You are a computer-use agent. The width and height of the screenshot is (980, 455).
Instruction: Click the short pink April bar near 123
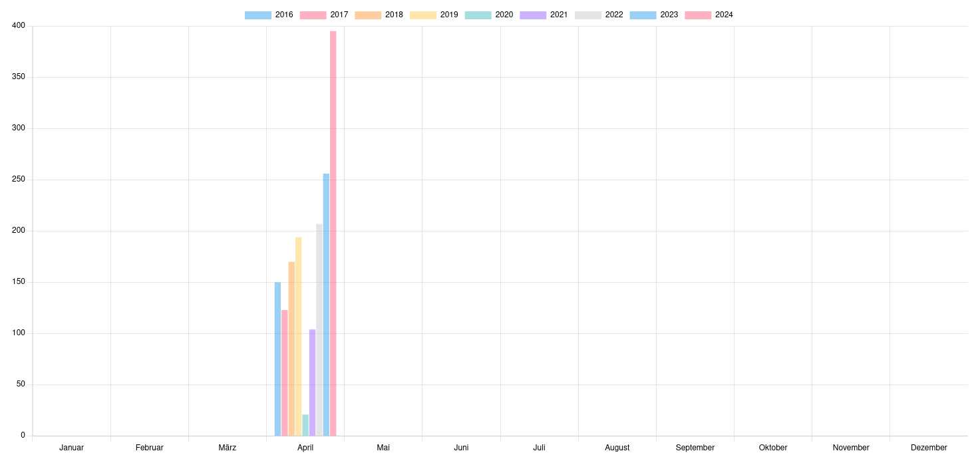pyautogui.click(x=285, y=373)
